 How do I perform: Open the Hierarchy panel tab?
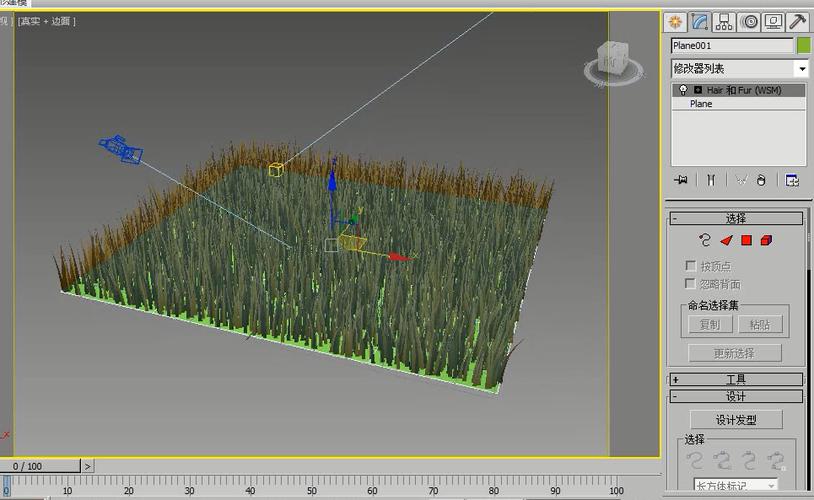724,22
